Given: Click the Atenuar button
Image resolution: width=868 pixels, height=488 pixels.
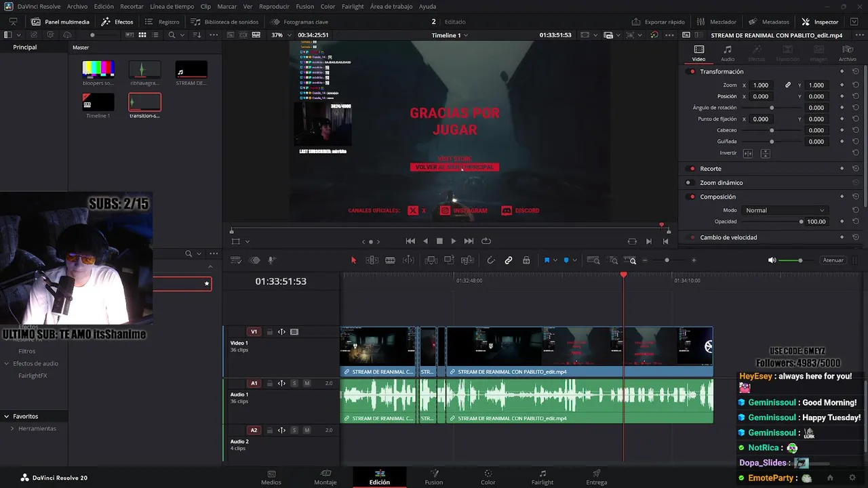Looking at the screenshot, I should [833, 260].
